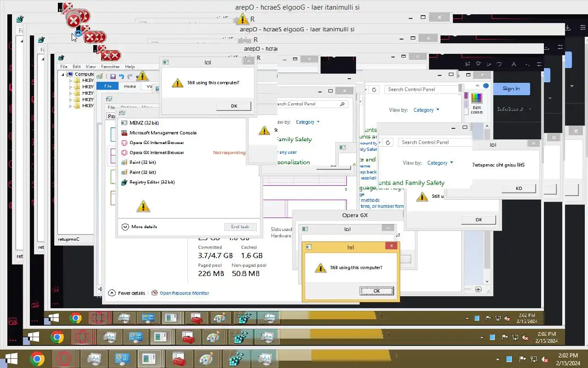Expand the topmost HKEY key under Computer
The height and width of the screenshot is (368, 588).
click(x=71, y=80)
